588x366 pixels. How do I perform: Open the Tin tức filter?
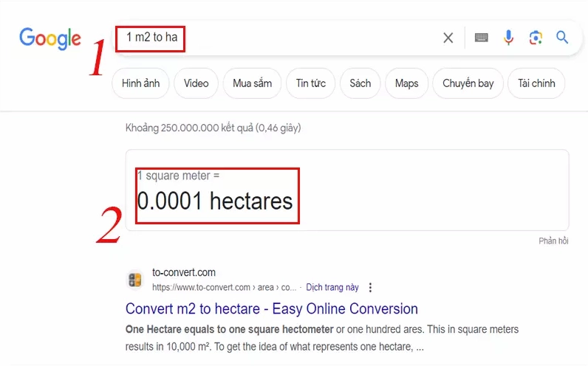[310, 83]
